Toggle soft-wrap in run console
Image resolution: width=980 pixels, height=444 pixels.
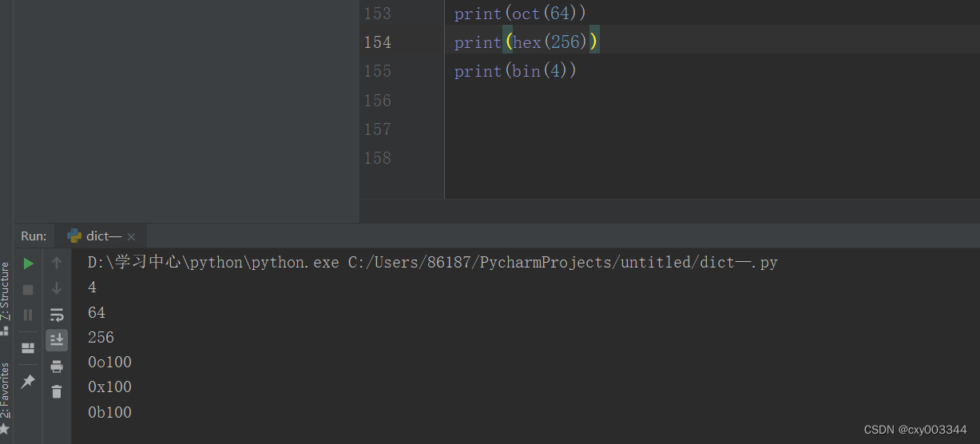(57, 315)
